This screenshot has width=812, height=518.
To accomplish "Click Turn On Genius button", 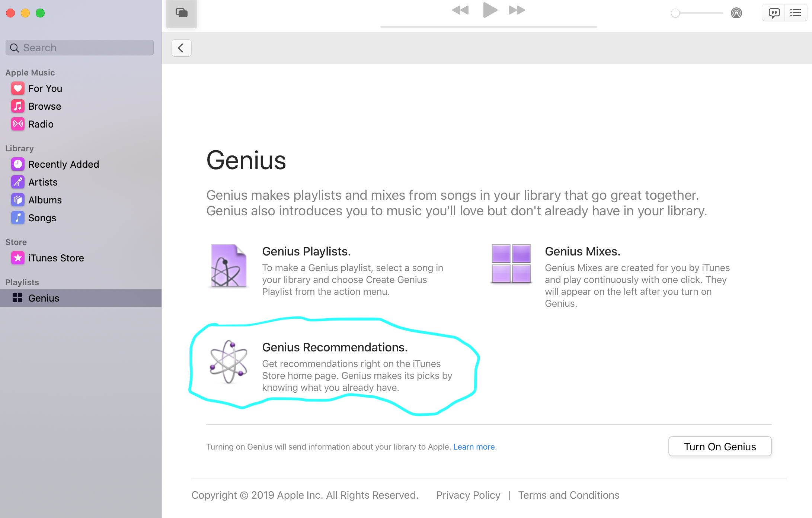I will [720, 447].
